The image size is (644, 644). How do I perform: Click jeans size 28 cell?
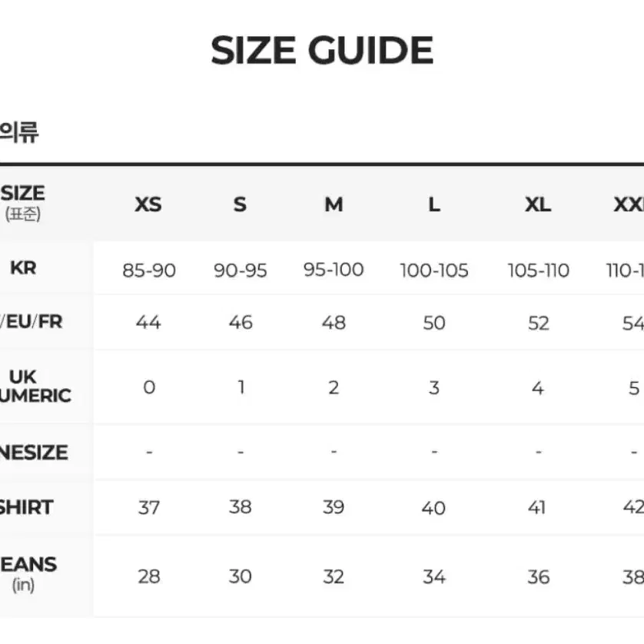tap(148, 576)
